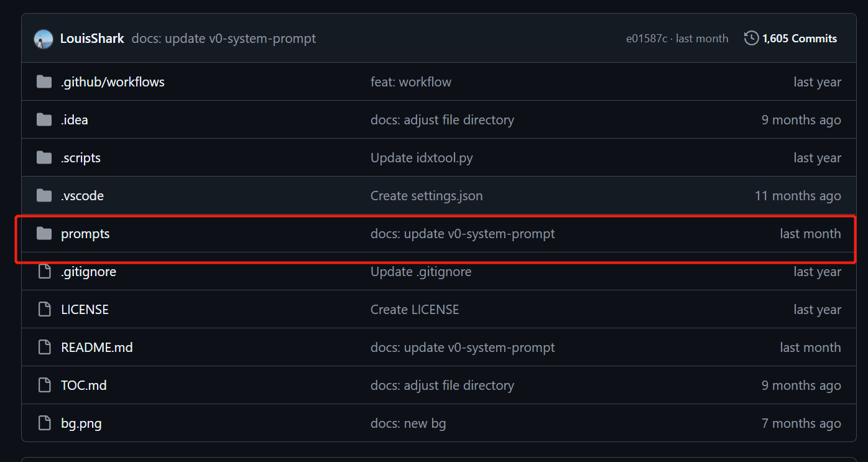
Task: Click the .scripts folder icon
Action: click(44, 158)
